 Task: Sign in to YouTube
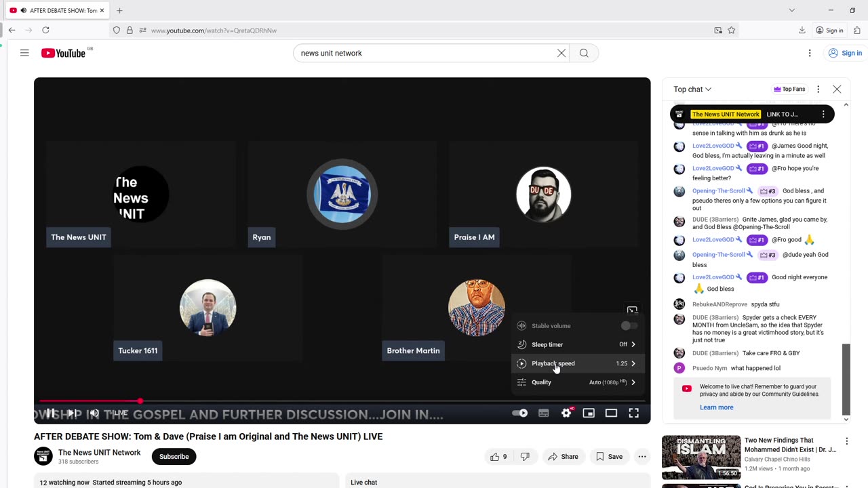(845, 53)
